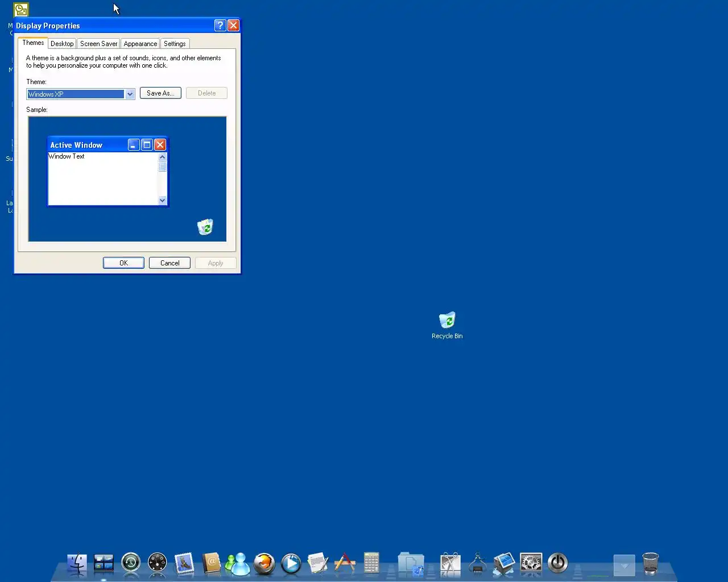Click the greyed-out Apply button
Image resolution: width=728 pixels, height=582 pixels.
click(x=216, y=263)
